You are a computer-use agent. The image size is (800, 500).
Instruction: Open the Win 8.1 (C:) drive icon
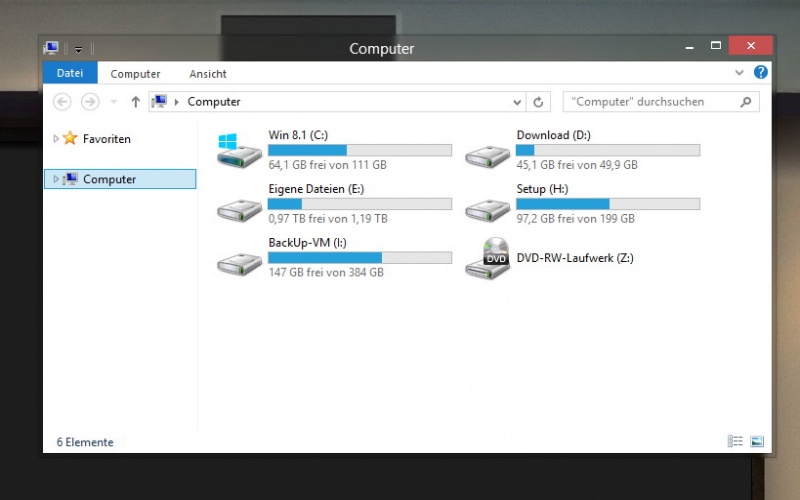pos(239,150)
